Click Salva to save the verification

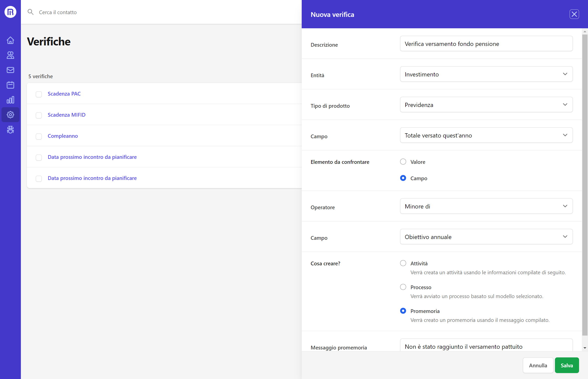(x=567, y=365)
